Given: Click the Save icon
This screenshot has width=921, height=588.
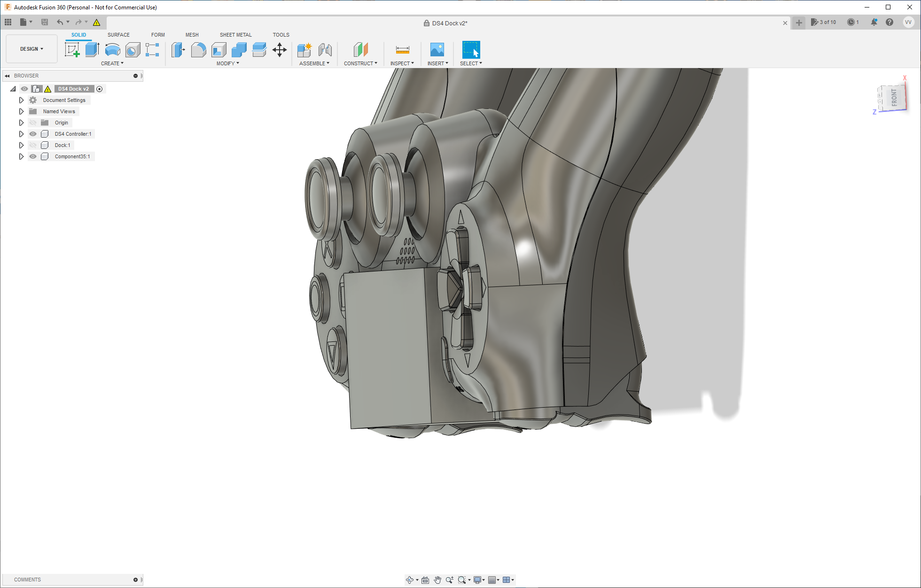Looking at the screenshot, I should click(45, 22).
